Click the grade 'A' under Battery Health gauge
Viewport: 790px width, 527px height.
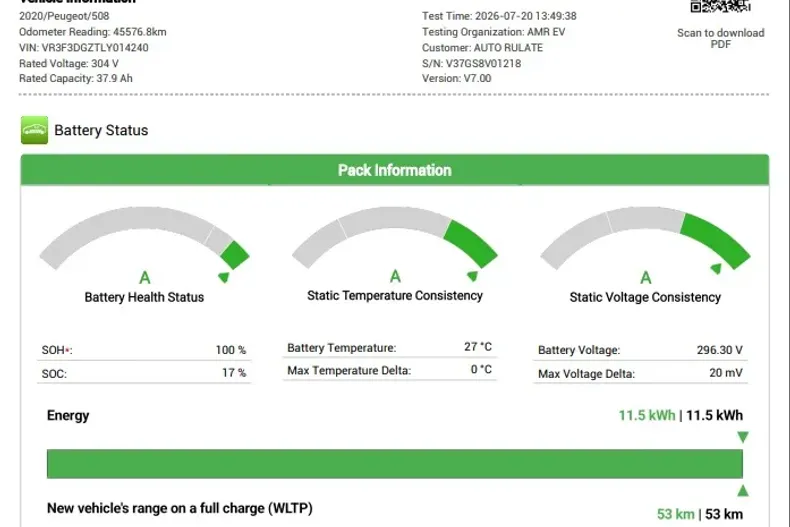(145, 278)
